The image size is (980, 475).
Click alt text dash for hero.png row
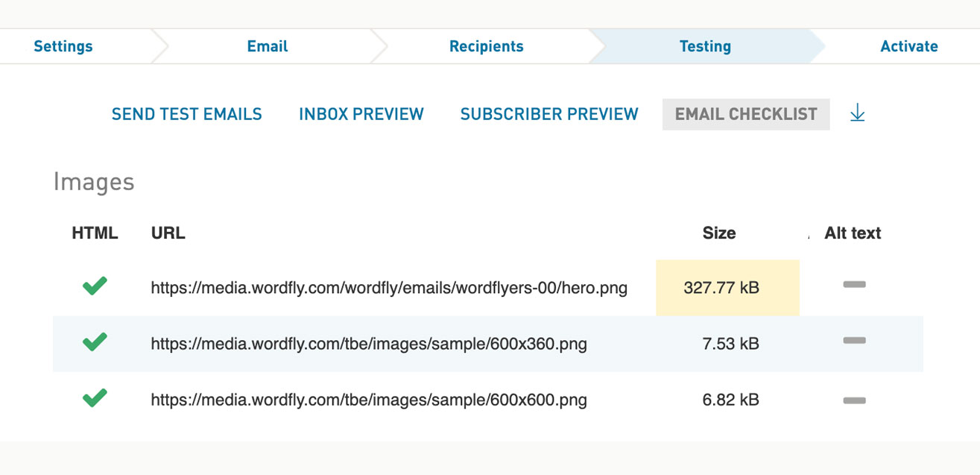tap(854, 284)
